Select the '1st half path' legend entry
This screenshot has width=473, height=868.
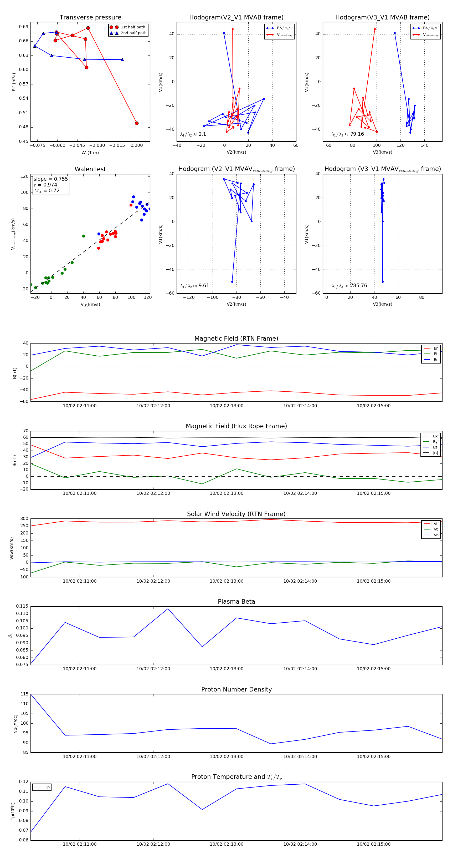point(128,27)
